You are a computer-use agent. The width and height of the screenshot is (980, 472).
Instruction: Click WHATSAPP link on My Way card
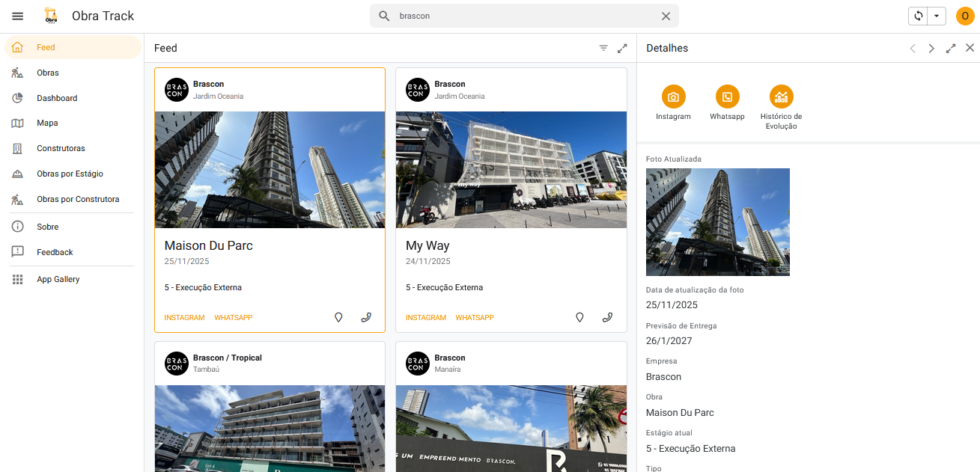pos(475,318)
